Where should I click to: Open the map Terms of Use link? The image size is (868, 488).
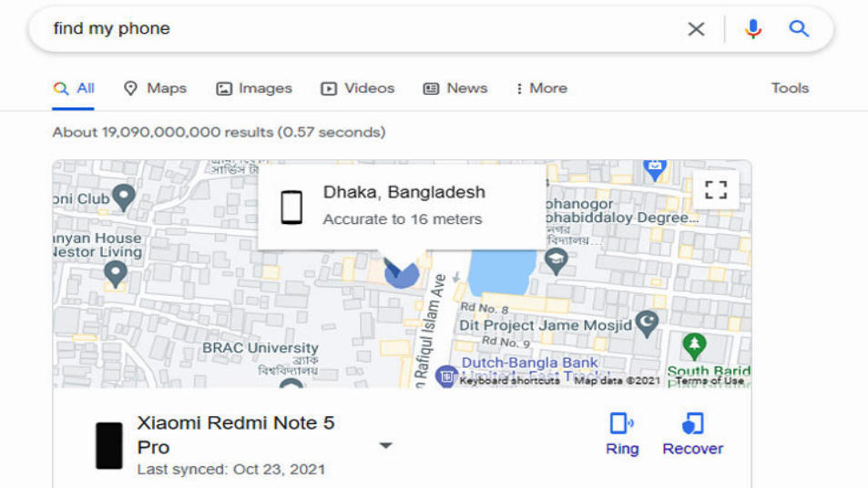pos(710,381)
